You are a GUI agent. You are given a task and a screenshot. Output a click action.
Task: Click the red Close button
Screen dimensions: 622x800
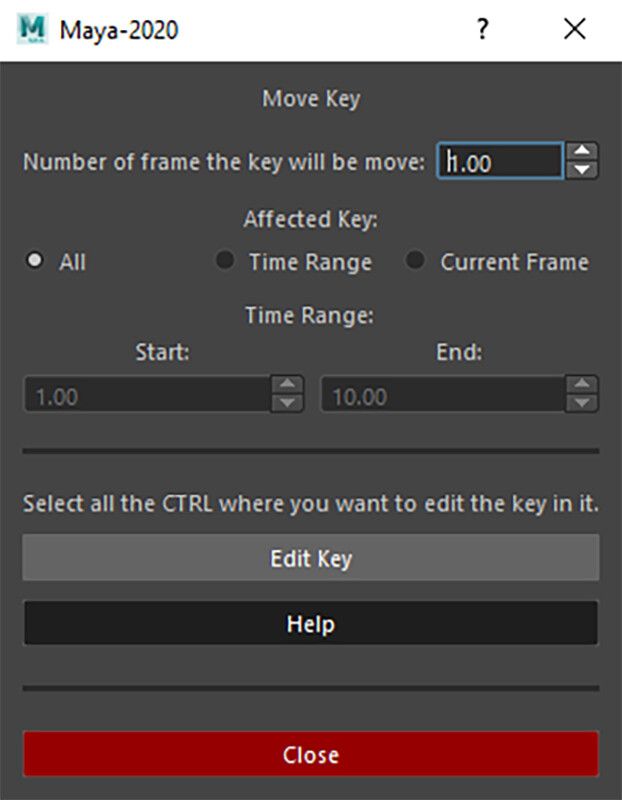(311, 756)
